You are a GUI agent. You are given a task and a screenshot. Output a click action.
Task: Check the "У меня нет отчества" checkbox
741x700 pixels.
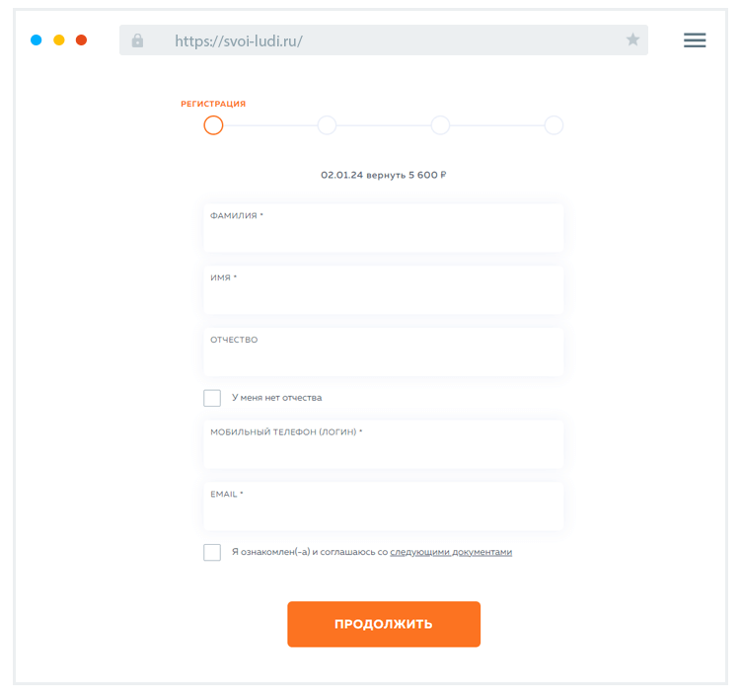pyautogui.click(x=212, y=398)
